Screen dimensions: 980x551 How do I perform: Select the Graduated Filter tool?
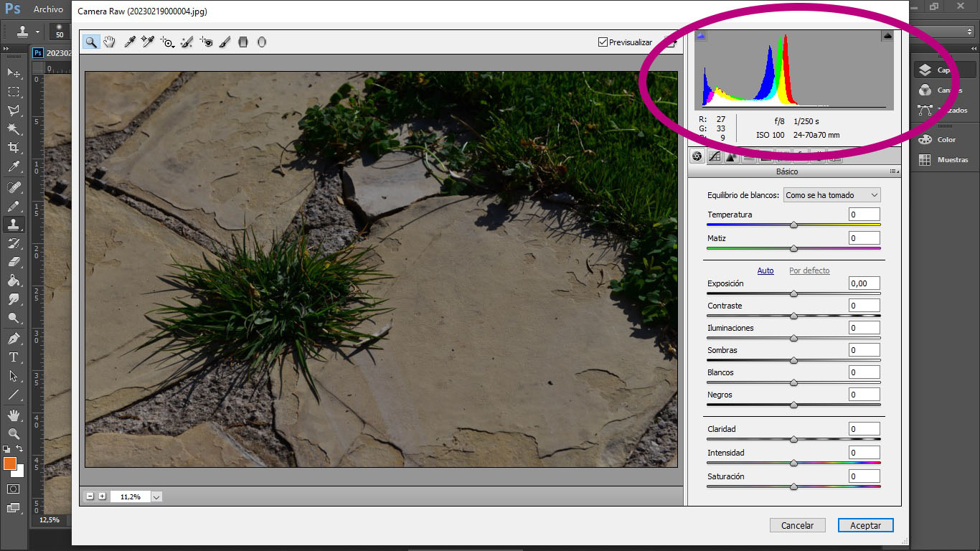(x=243, y=42)
